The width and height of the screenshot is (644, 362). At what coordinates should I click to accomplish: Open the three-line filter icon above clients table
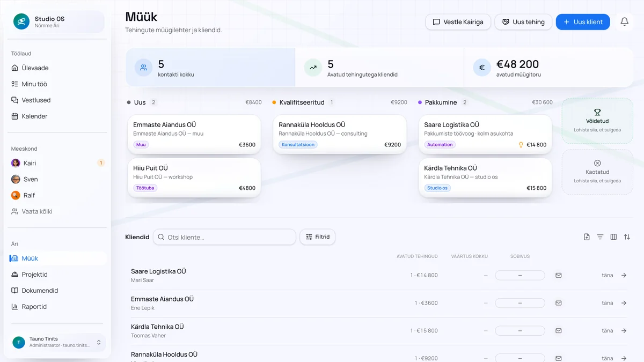pos(600,237)
